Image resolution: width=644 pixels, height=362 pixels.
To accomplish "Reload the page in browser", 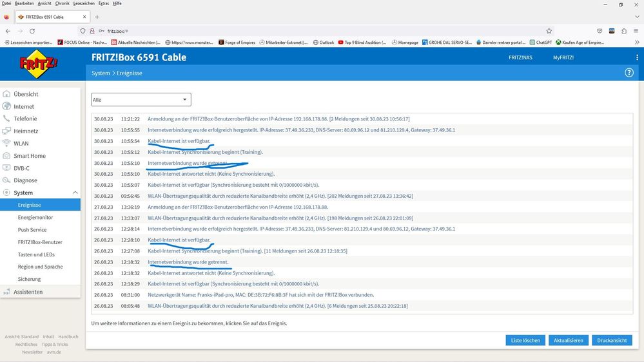I will tap(32, 31).
